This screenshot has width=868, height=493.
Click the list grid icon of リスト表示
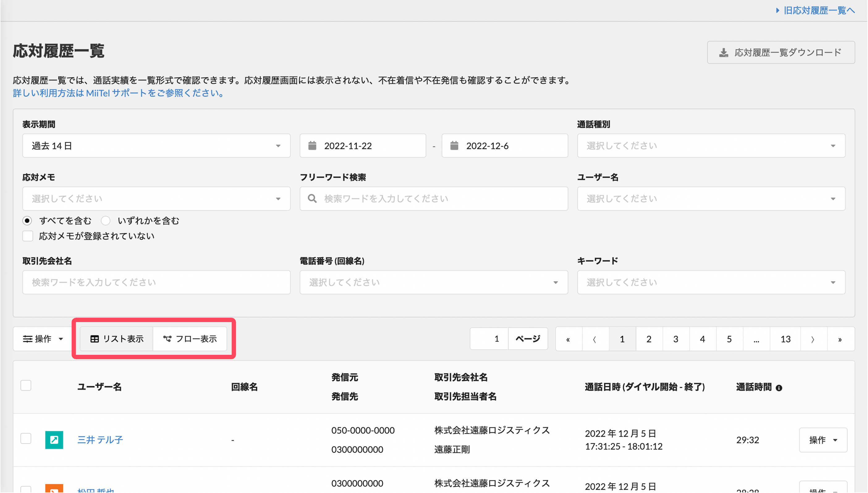click(x=95, y=339)
